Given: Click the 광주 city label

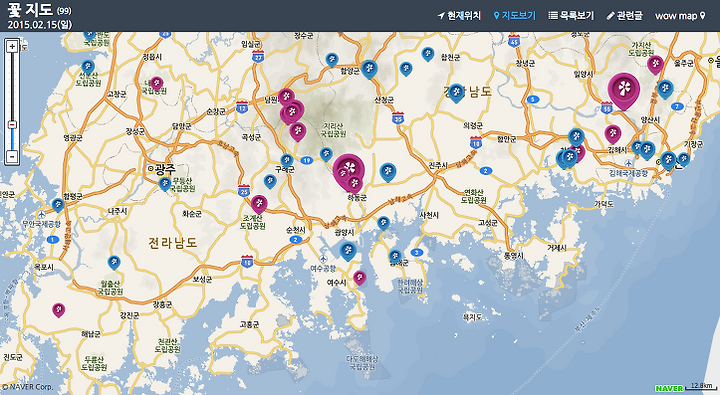Looking at the screenshot, I should pos(165,169).
